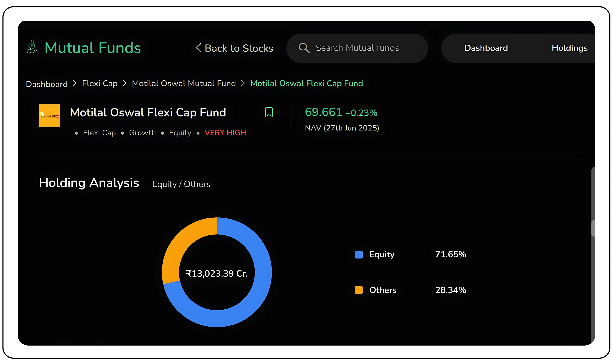Viewport: 614px width, 364px height.
Task: Click the magnifying glass search icon
Action: (x=304, y=48)
